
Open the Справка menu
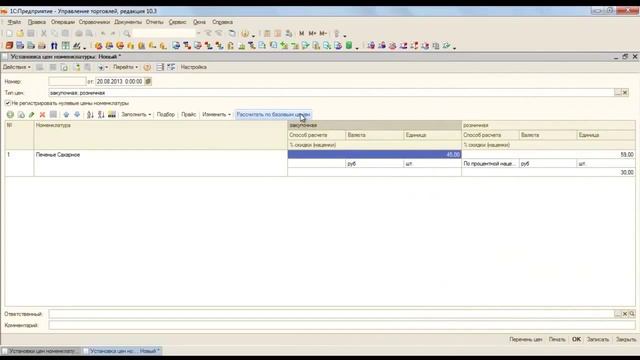tap(222, 22)
